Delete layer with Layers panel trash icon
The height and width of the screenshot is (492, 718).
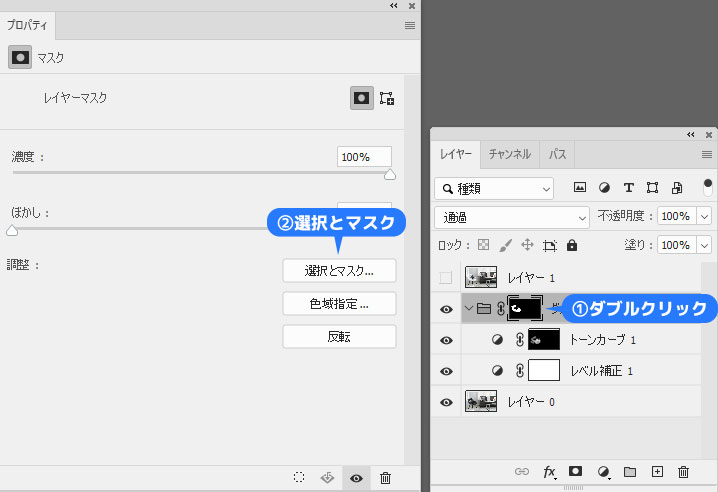coord(683,471)
